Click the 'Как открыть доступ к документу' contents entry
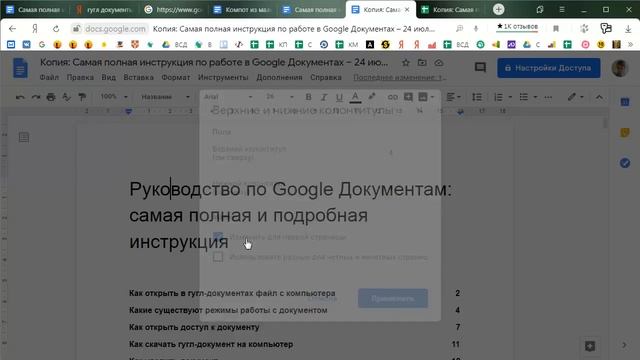 coord(194,327)
